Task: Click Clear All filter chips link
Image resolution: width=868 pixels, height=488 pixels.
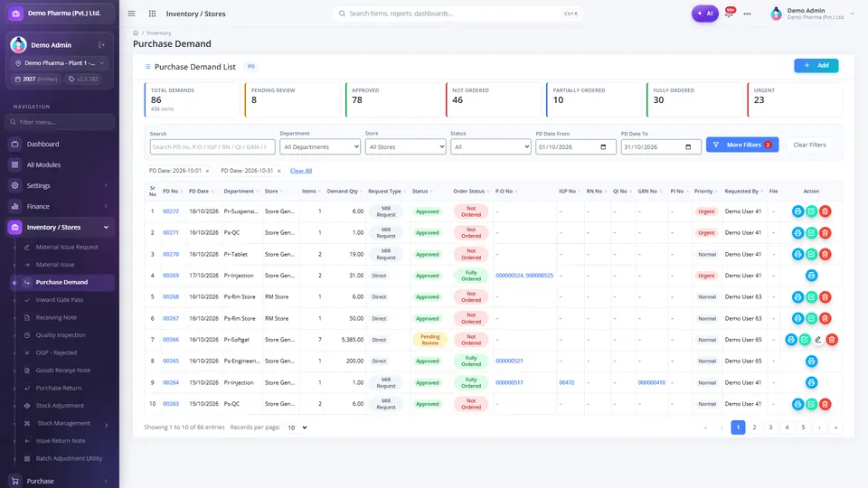Action: click(x=301, y=171)
